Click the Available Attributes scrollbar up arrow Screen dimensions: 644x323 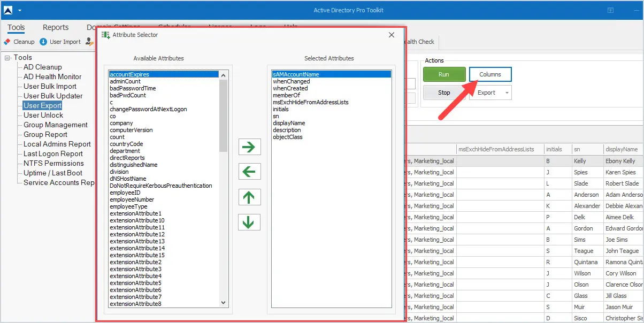click(x=224, y=74)
